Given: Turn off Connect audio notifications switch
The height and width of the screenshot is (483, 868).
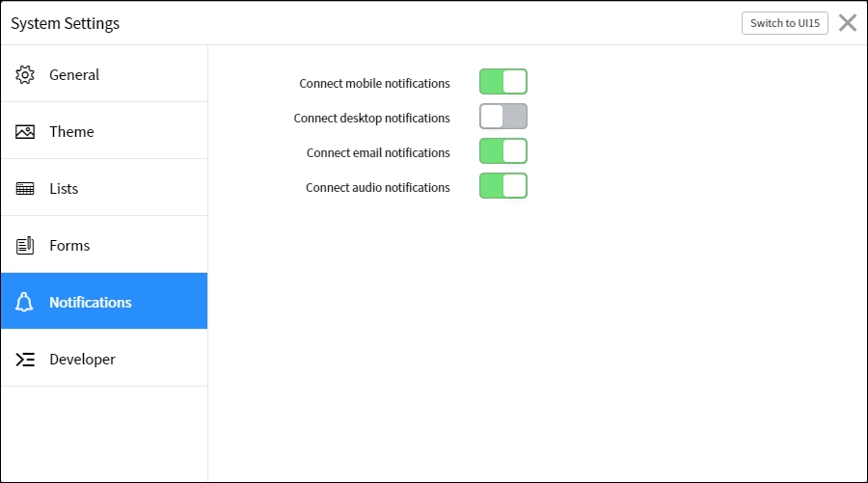Looking at the screenshot, I should 503,186.
